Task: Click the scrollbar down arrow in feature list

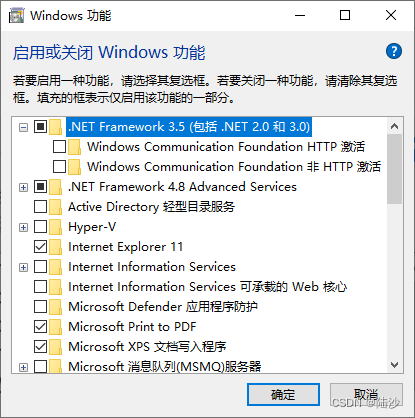Action: (395, 365)
